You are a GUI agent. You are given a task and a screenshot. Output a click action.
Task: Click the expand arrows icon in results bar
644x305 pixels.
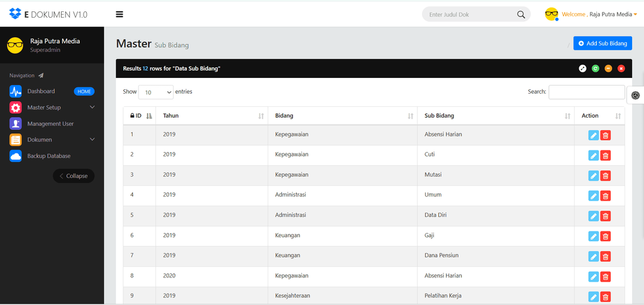point(582,69)
